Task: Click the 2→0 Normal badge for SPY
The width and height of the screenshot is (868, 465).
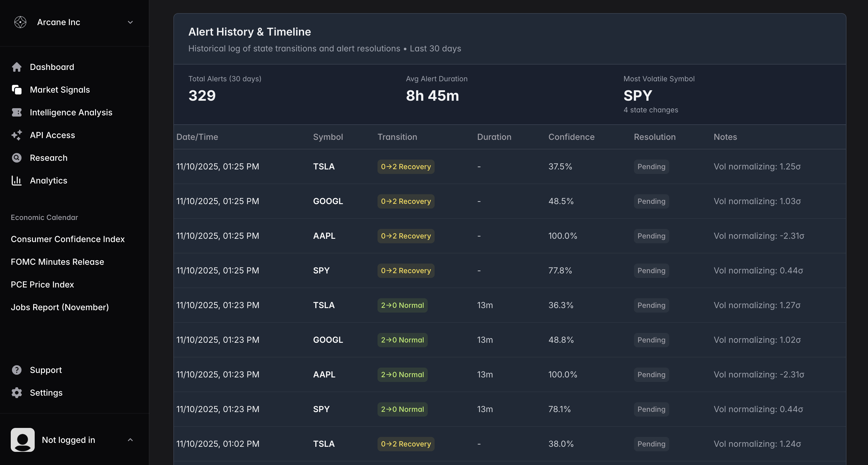Action: coord(402,409)
